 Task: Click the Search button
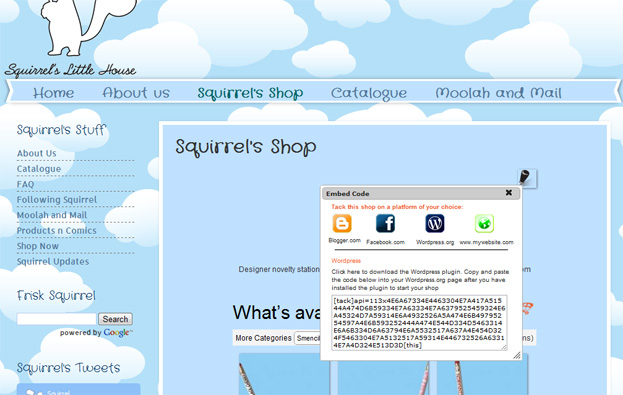pos(115,319)
